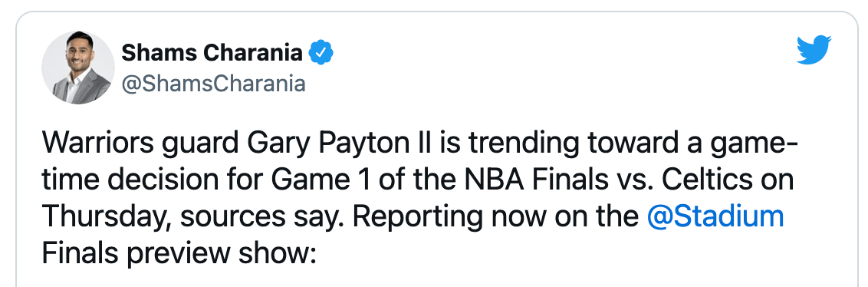The width and height of the screenshot is (868, 287).
Task: Open the Shams Charania display name link
Action: click(212, 53)
